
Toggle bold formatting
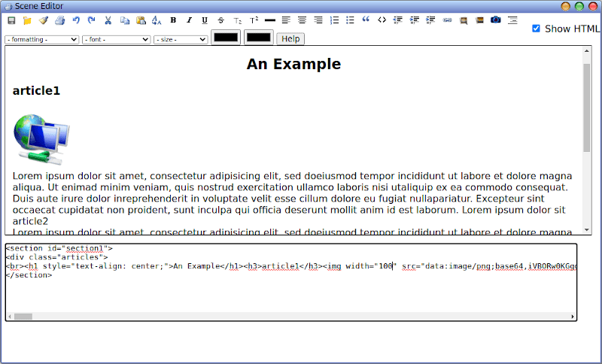click(173, 20)
